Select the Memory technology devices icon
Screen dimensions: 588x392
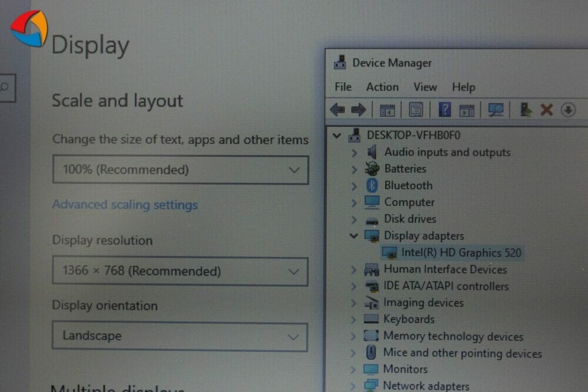point(371,336)
